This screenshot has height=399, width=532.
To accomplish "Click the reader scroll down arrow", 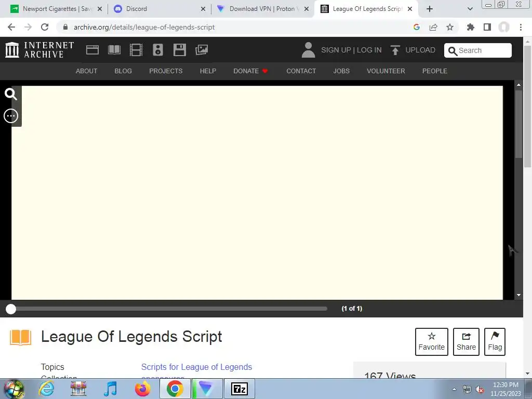I will pyautogui.click(x=518, y=295).
